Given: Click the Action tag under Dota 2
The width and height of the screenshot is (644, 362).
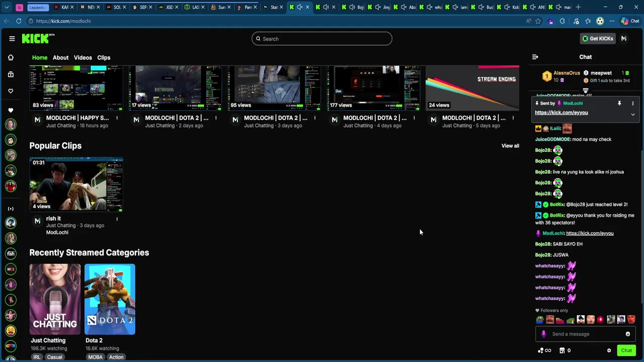Looking at the screenshot, I should coord(116,357).
